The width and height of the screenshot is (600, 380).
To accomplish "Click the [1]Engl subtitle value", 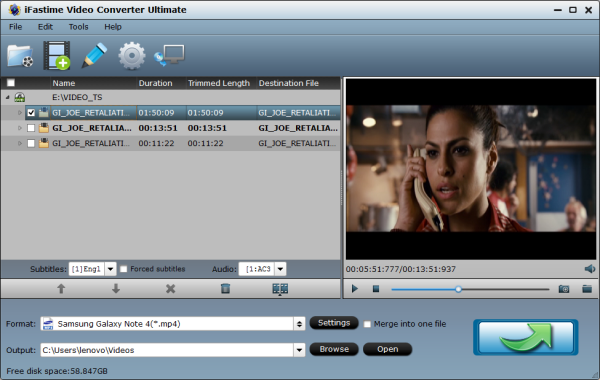I will (x=86, y=269).
